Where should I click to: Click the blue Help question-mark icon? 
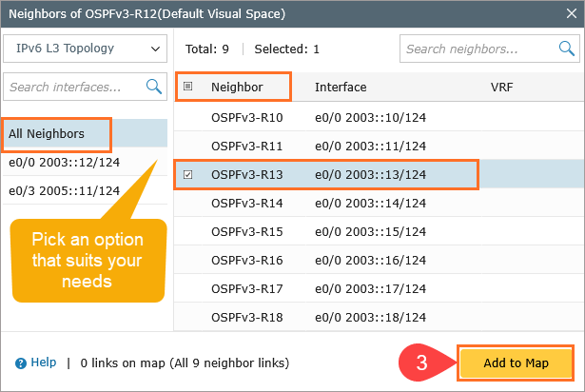[20, 363]
